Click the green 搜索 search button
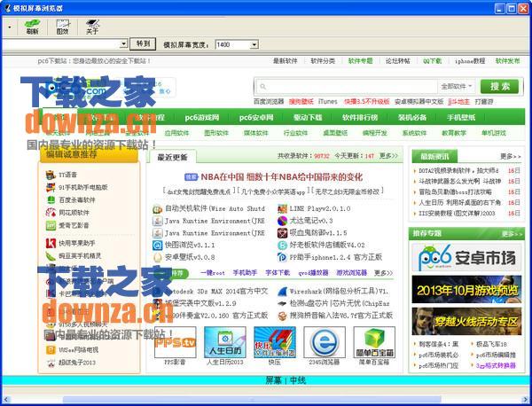This screenshot has width=532, height=406. pos(500,87)
